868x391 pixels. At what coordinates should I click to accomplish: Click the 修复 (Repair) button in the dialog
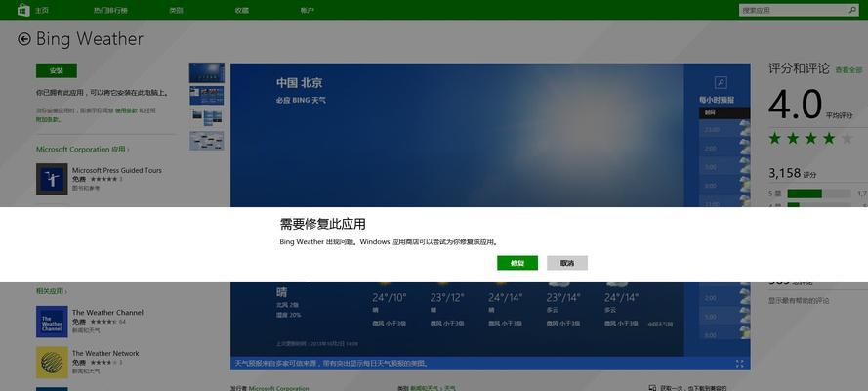(517, 263)
